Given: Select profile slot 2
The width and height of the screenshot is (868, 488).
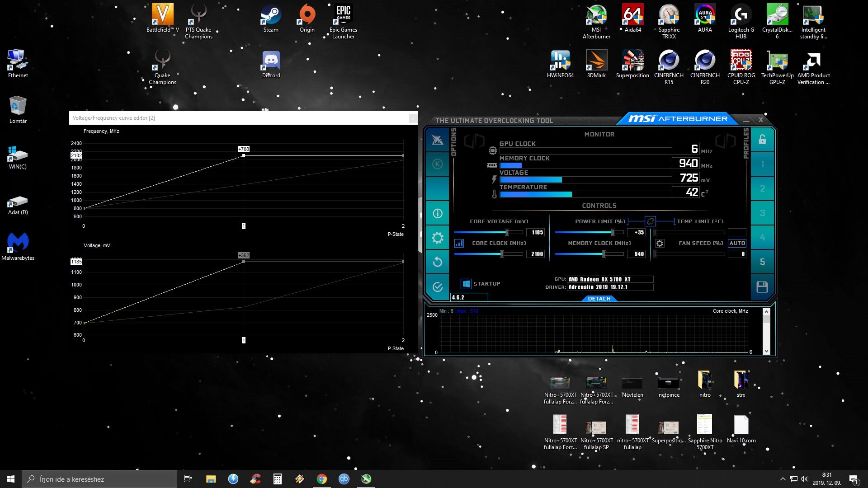Looking at the screenshot, I should point(762,188).
